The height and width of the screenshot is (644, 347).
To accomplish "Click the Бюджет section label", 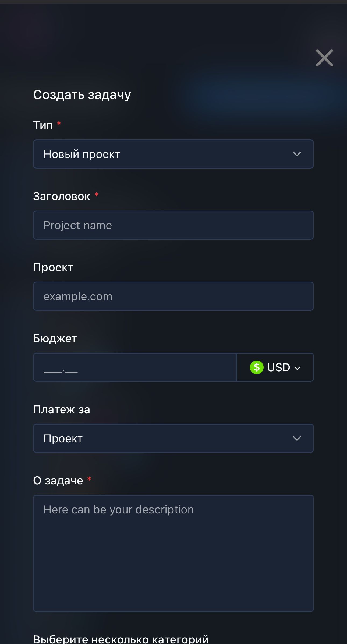I will (55, 338).
